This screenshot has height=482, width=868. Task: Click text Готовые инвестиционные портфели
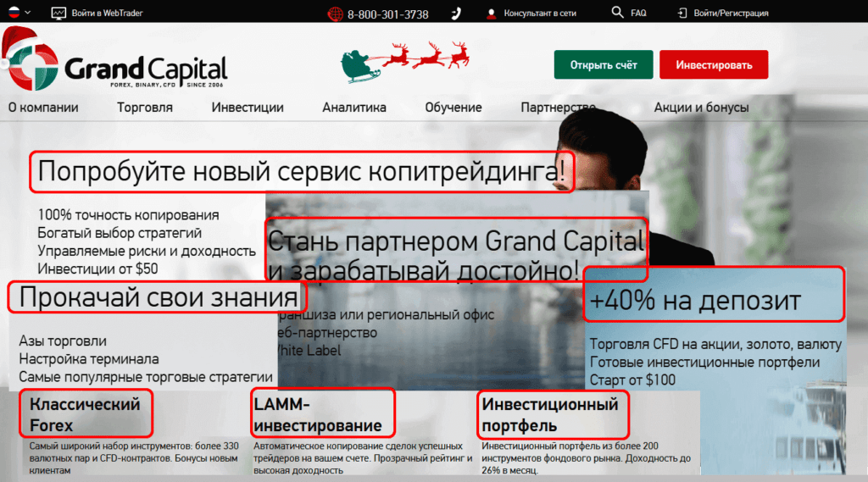704,363
